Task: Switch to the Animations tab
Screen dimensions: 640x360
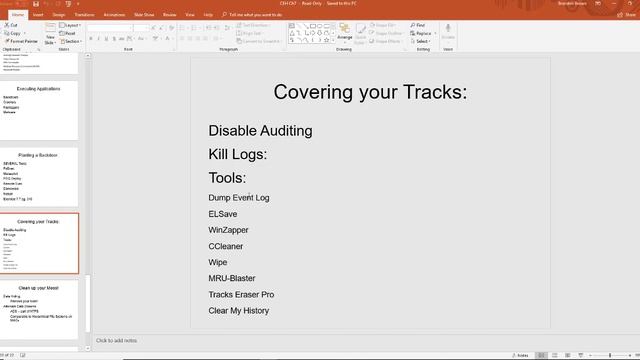Action: pyautogui.click(x=114, y=15)
